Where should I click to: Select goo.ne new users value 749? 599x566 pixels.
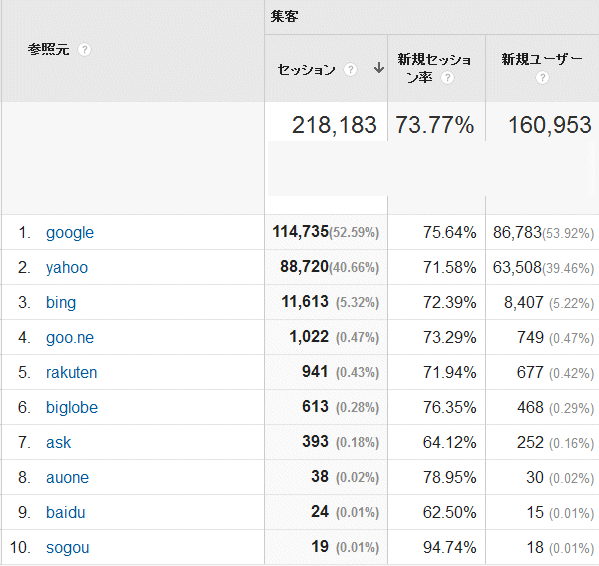[530, 338]
